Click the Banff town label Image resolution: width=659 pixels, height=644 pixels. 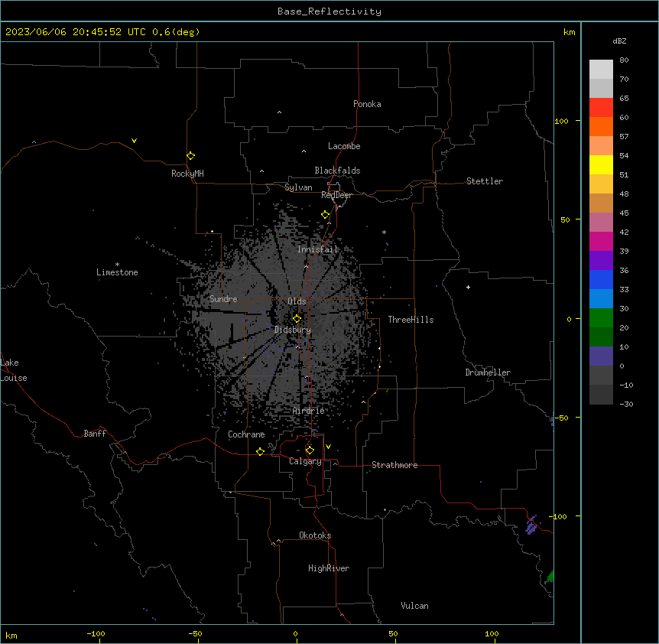click(95, 434)
